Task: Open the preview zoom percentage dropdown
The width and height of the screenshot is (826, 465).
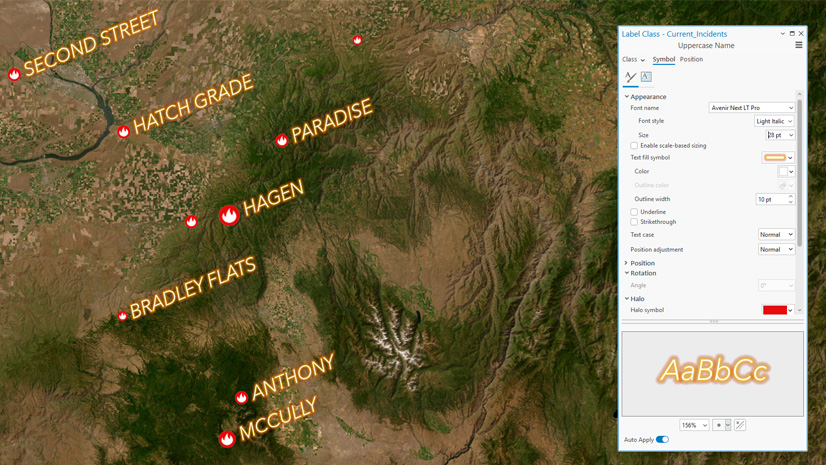Action: pos(694,425)
